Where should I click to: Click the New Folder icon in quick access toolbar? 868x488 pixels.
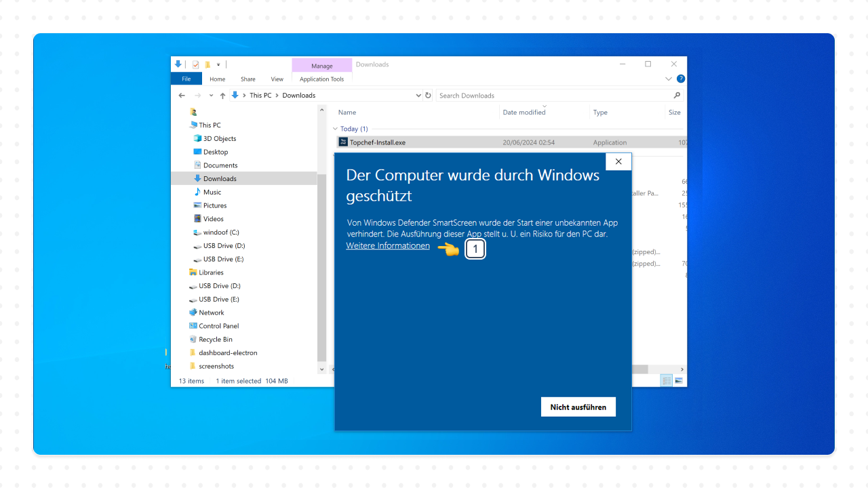coord(208,64)
